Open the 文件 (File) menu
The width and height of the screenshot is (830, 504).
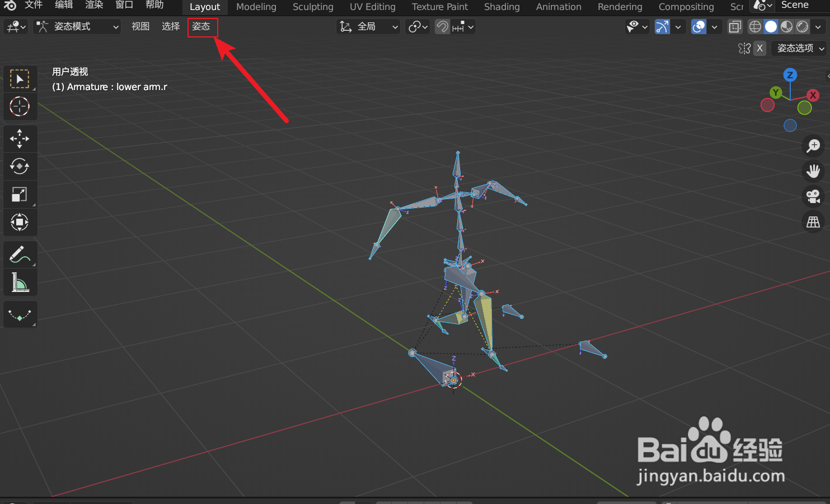coord(34,5)
